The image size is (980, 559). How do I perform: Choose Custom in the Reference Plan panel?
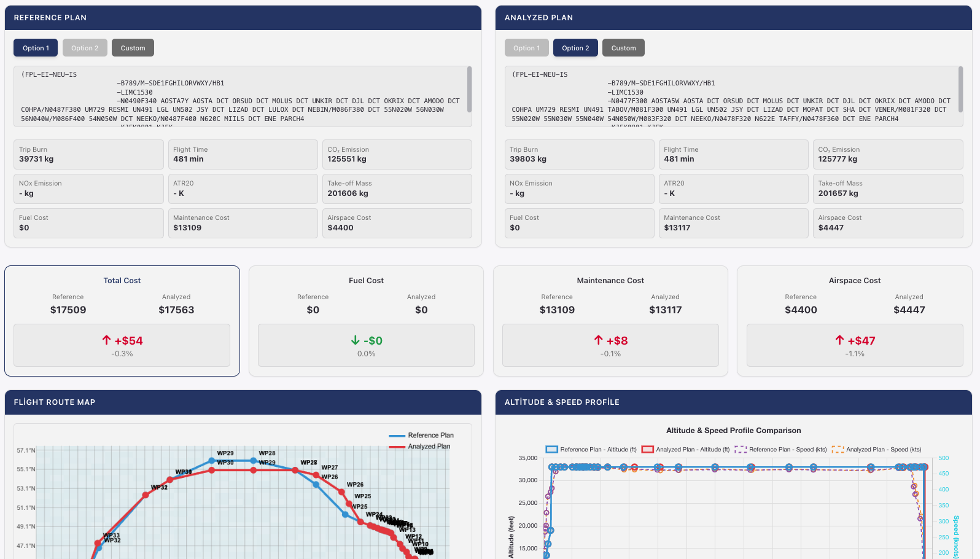[x=133, y=48]
